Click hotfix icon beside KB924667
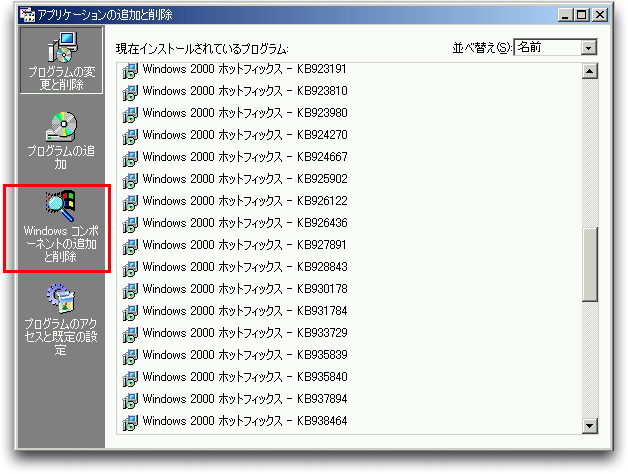628x474 pixels. 130,158
